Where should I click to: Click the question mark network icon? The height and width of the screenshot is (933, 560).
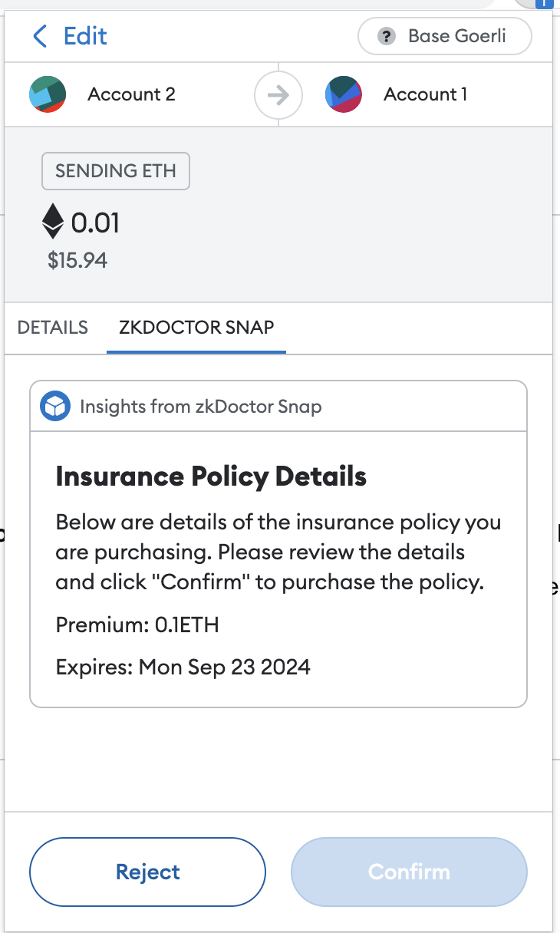pos(386,37)
